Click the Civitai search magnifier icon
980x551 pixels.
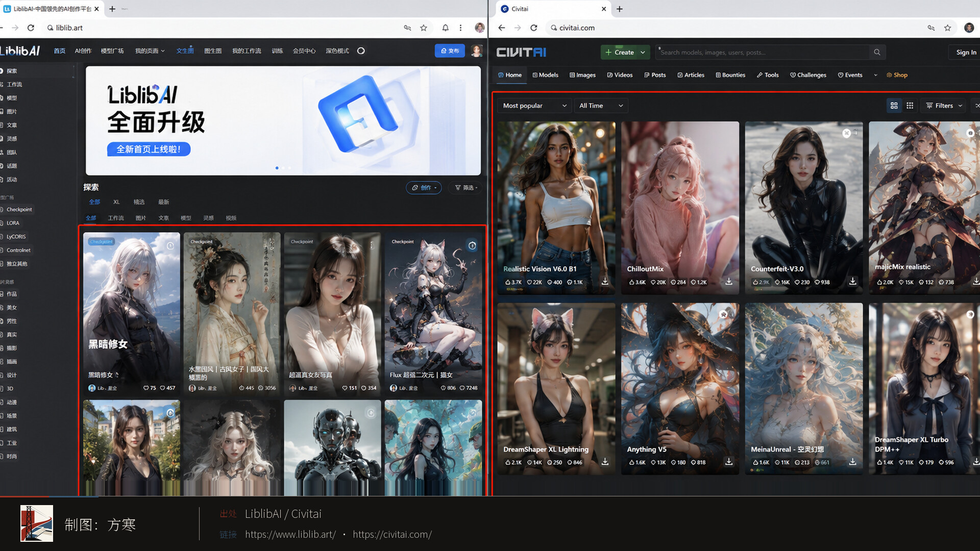coord(877,52)
